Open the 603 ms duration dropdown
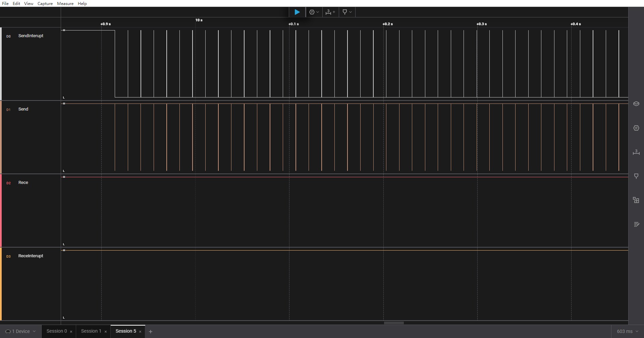 627,331
